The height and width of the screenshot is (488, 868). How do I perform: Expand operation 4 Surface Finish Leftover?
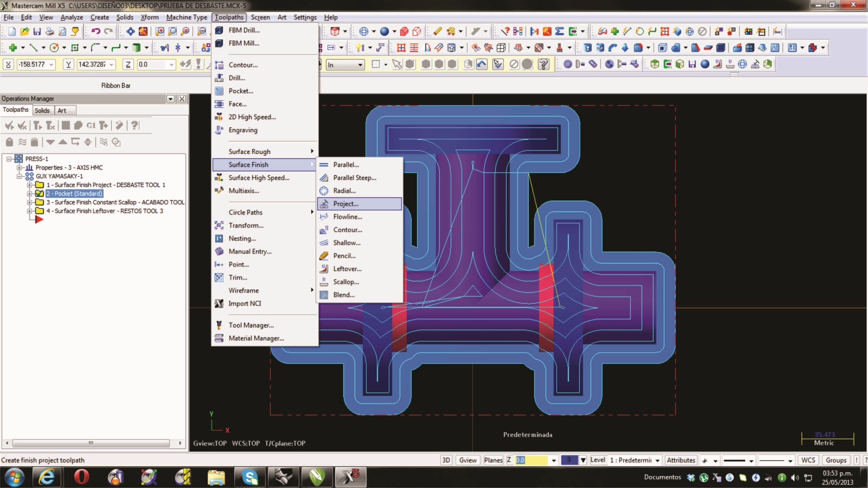29,211
